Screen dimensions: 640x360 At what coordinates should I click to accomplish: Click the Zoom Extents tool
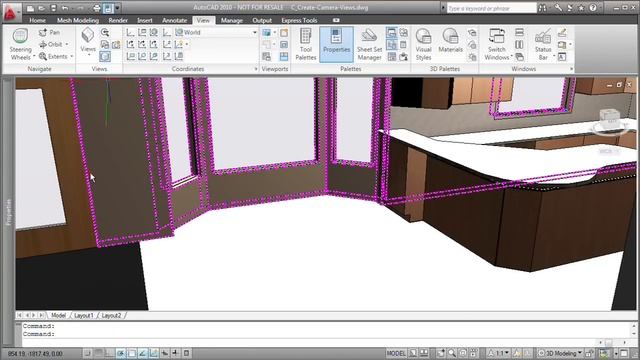tap(53, 56)
